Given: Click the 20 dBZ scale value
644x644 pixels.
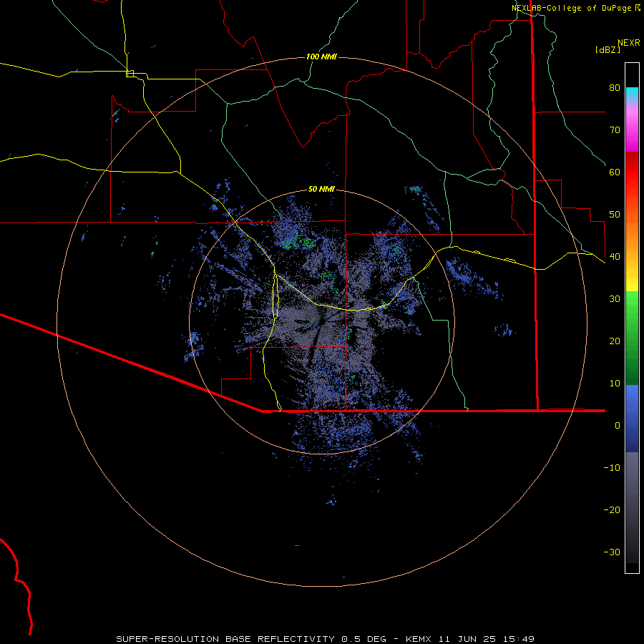Looking at the screenshot, I should click(x=615, y=341).
